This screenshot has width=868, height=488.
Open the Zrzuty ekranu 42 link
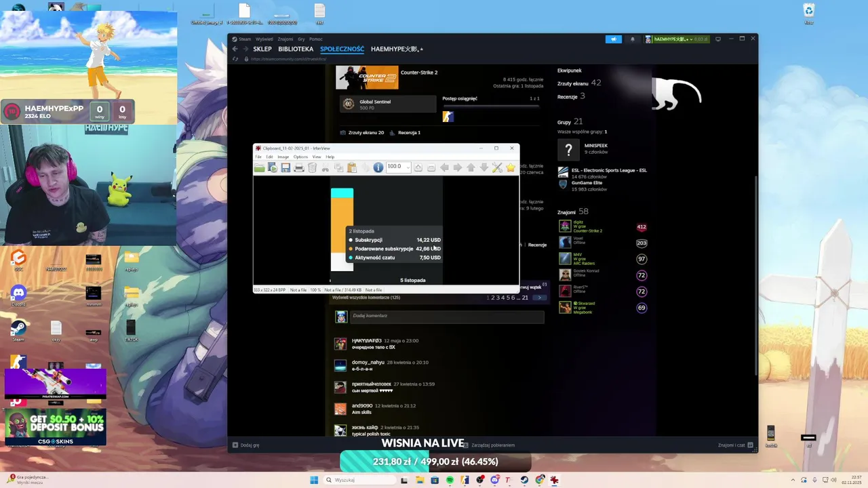[x=579, y=83]
